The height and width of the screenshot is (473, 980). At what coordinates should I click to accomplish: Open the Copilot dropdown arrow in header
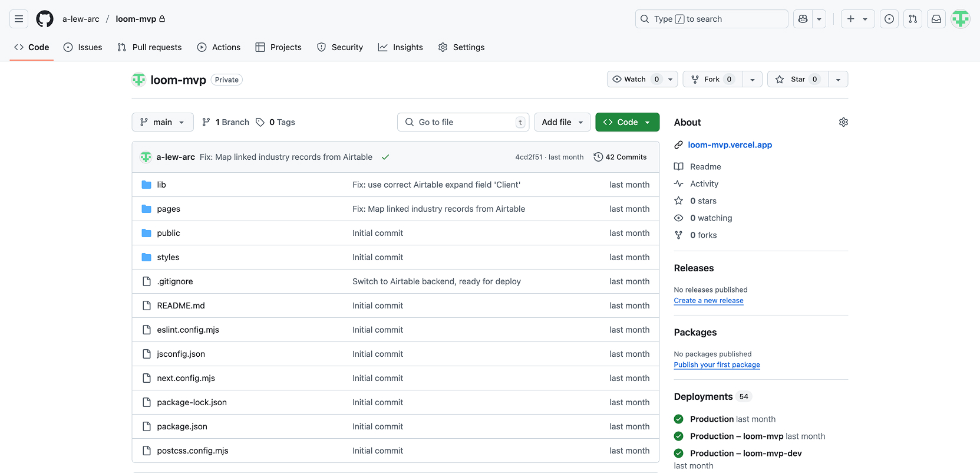819,19
